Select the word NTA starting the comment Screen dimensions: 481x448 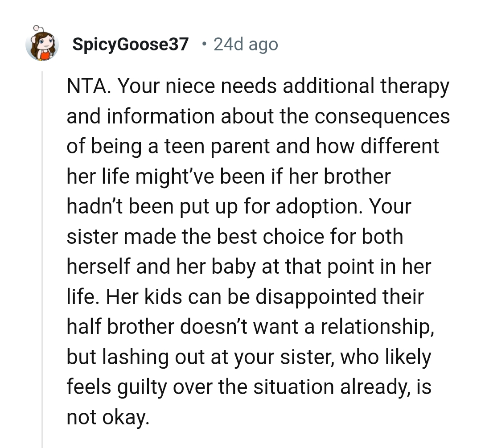(x=86, y=86)
